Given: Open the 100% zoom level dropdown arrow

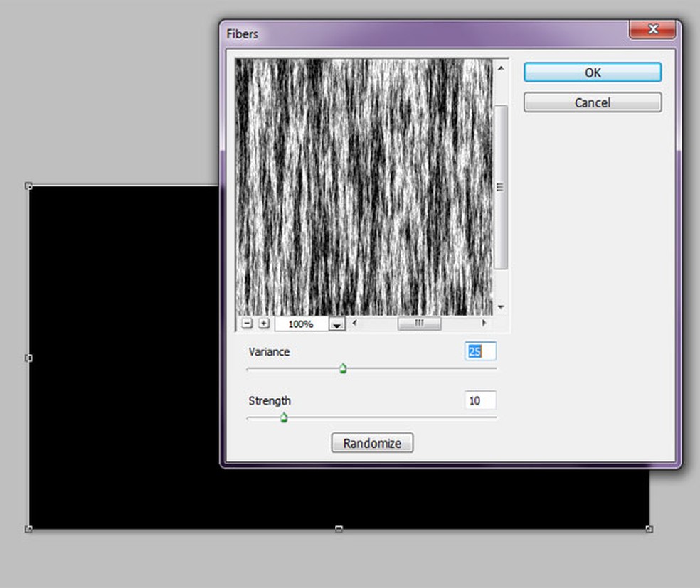Looking at the screenshot, I should point(337,324).
